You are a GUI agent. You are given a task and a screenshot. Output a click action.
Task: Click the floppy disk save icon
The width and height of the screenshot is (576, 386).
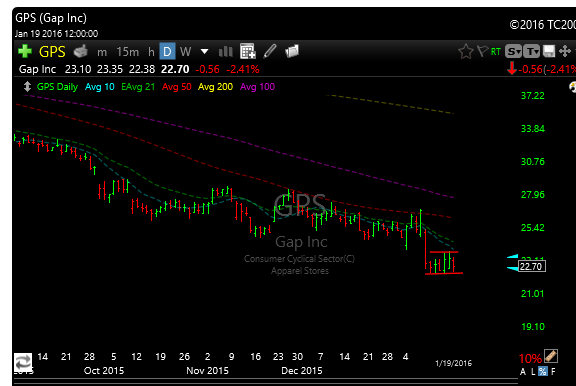(549, 51)
